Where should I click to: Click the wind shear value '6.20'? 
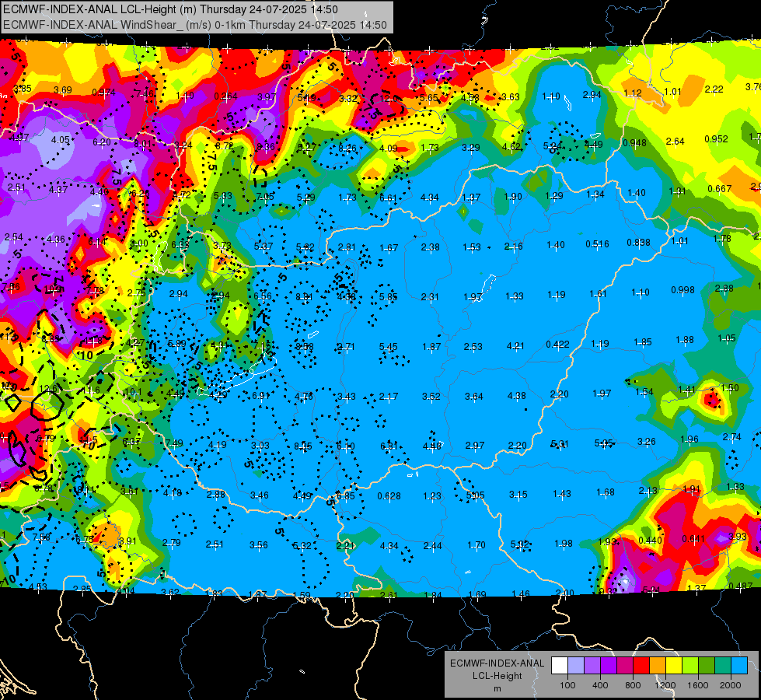pos(101,142)
